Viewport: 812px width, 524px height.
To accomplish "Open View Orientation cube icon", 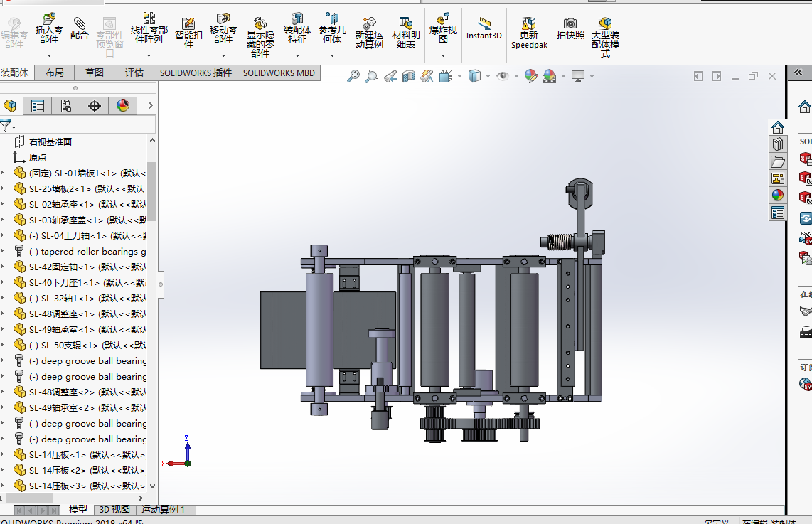I will pos(445,77).
